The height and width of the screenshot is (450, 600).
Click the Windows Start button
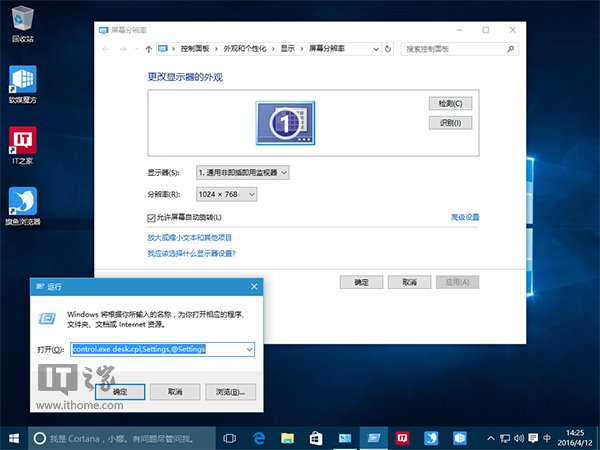[x=14, y=439]
